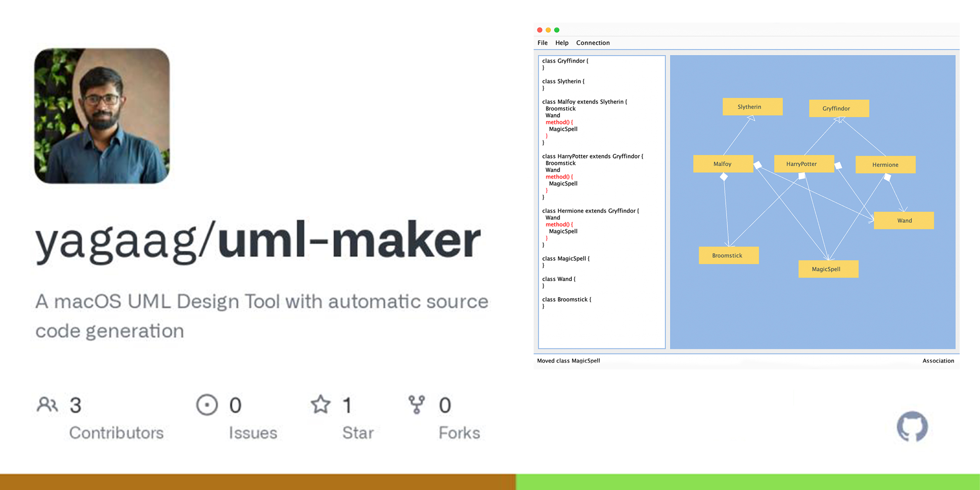The image size is (980, 490).
Task: Open the File menu
Action: [x=542, y=43]
